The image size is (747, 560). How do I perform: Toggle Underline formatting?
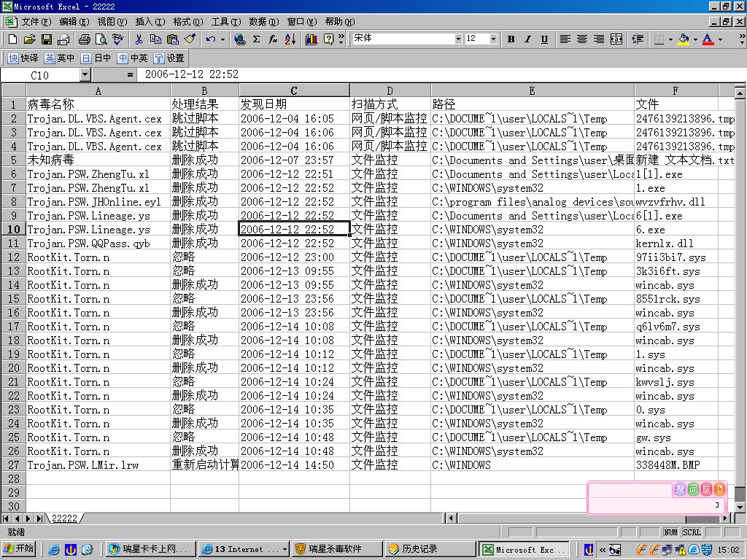(544, 39)
